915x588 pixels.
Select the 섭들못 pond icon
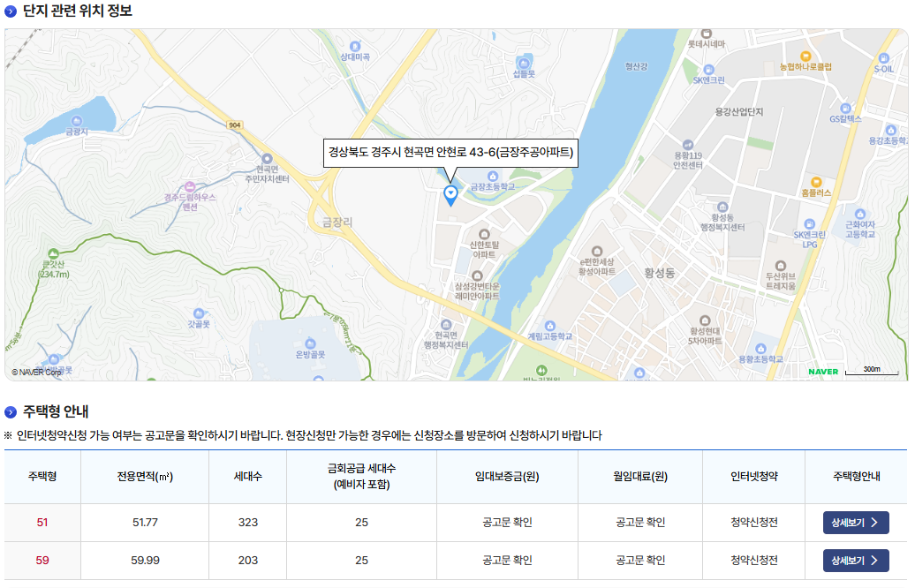(x=524, y=63)
